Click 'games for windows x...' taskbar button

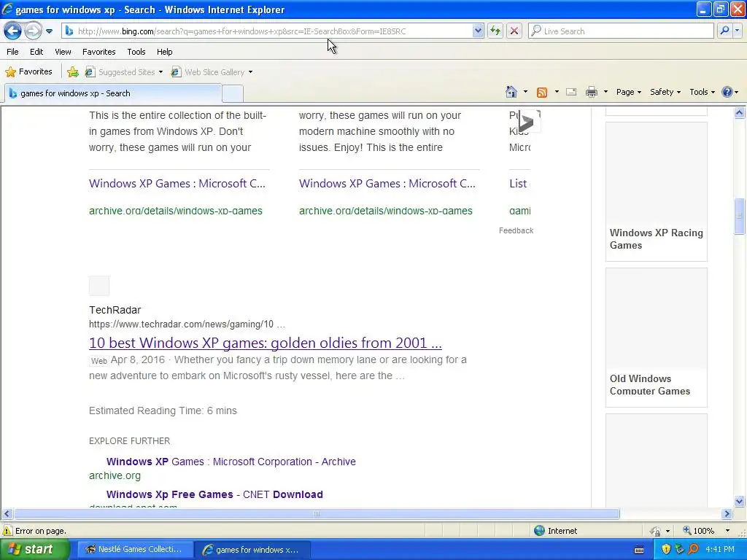(252, 550)
